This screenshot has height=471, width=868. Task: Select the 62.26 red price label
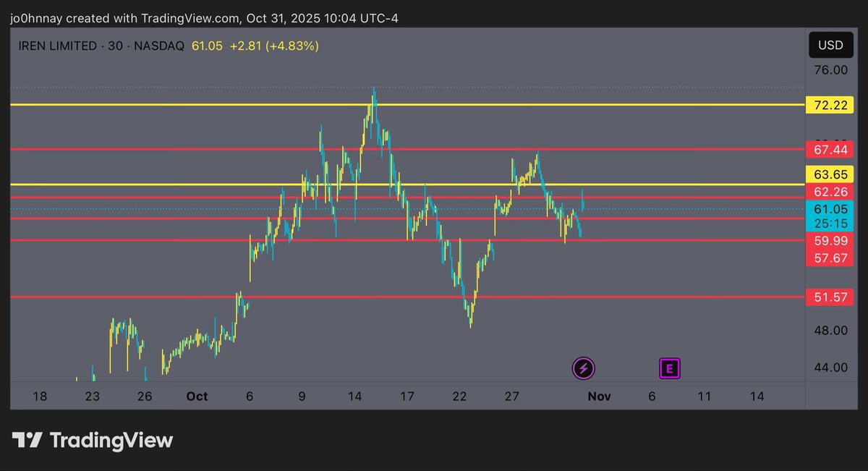point(830,192)
